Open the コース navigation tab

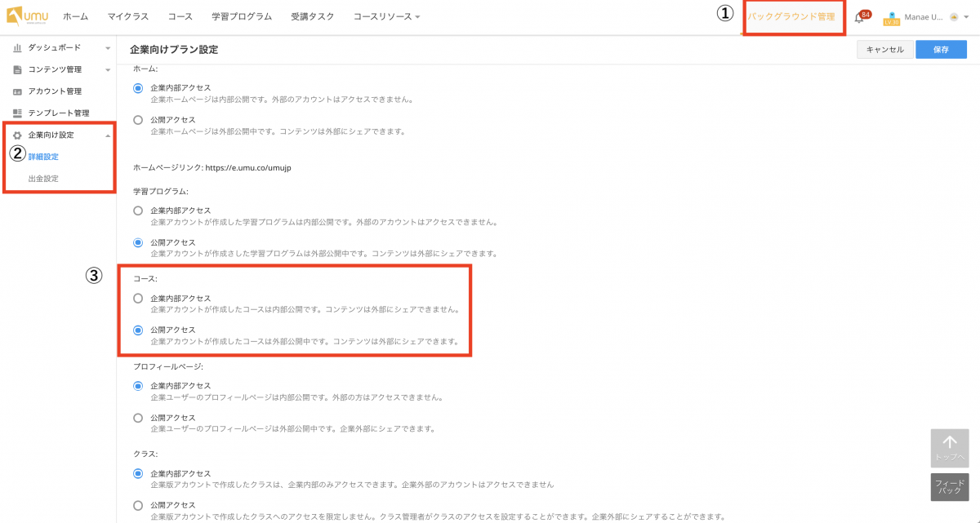[180, 16]
